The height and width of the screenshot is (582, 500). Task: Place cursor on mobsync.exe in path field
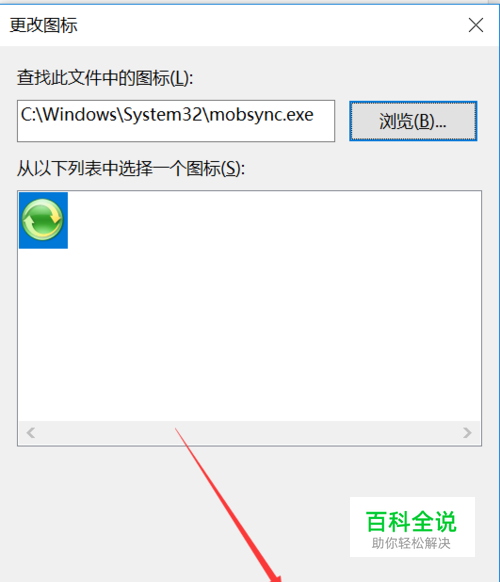[x=262, y=114]
